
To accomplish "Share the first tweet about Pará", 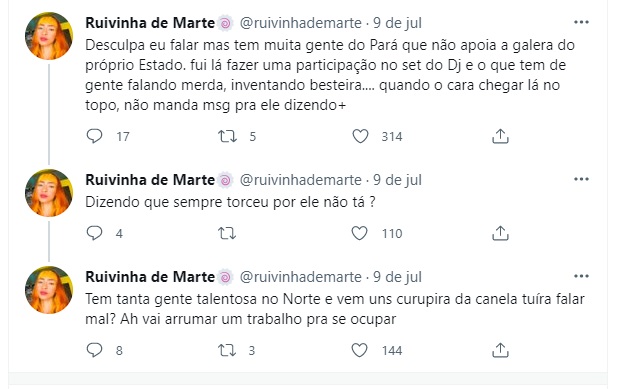I will point(500,136).
